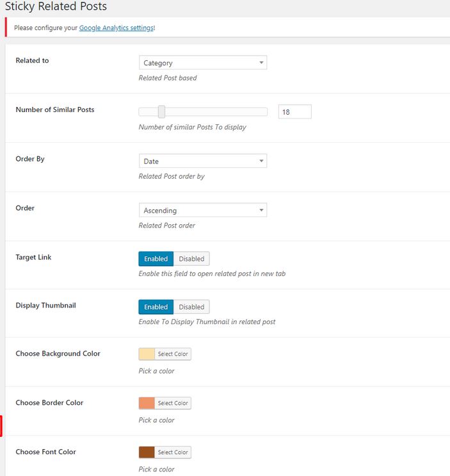Open the Google Analytics settings link
This screenshot has width=450, height=476.
117,28
